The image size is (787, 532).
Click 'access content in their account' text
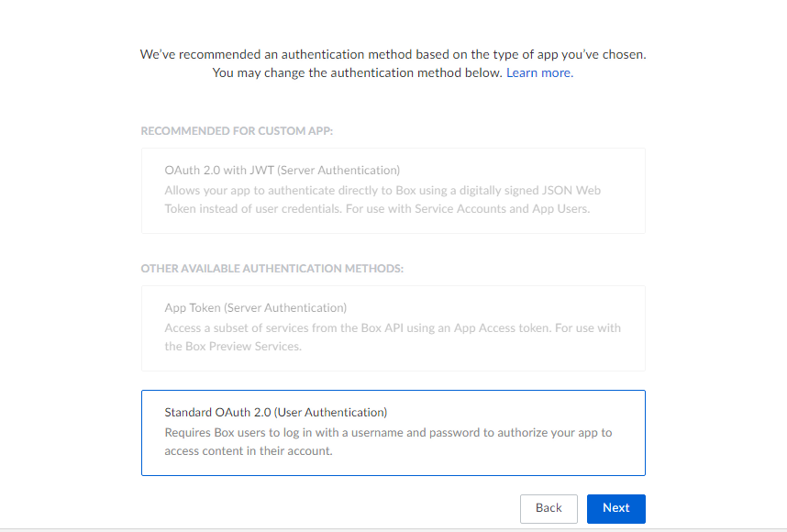249,450
